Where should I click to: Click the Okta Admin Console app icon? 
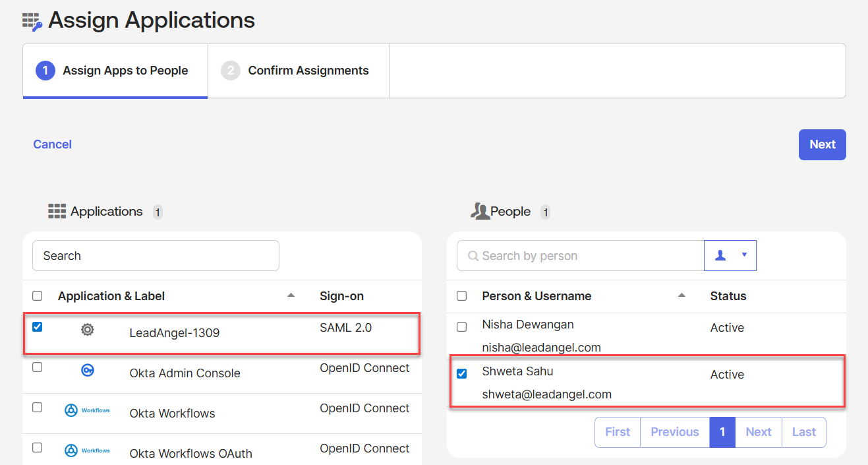click(88, 371)
